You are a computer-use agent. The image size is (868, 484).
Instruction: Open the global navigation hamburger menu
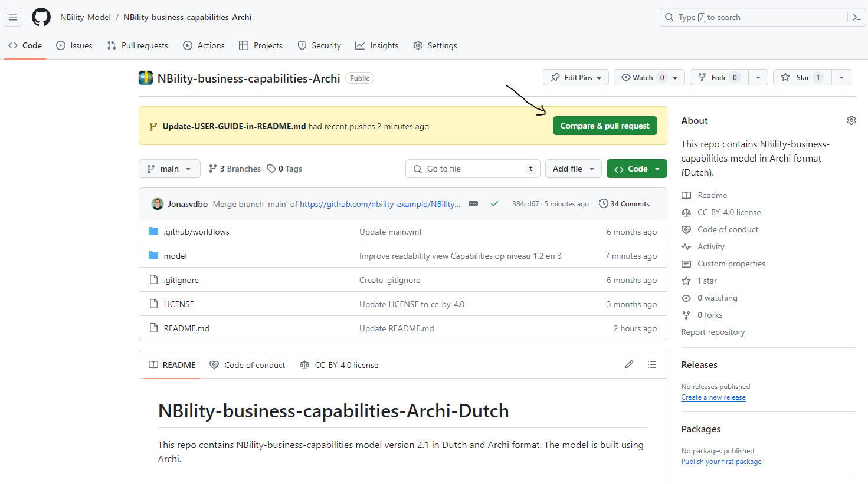coord(13,17)
